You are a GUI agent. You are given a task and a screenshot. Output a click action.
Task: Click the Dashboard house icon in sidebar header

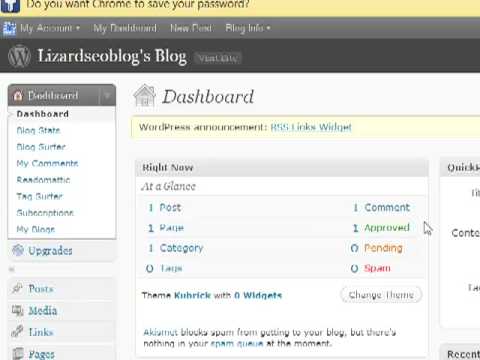coord(18,96)
